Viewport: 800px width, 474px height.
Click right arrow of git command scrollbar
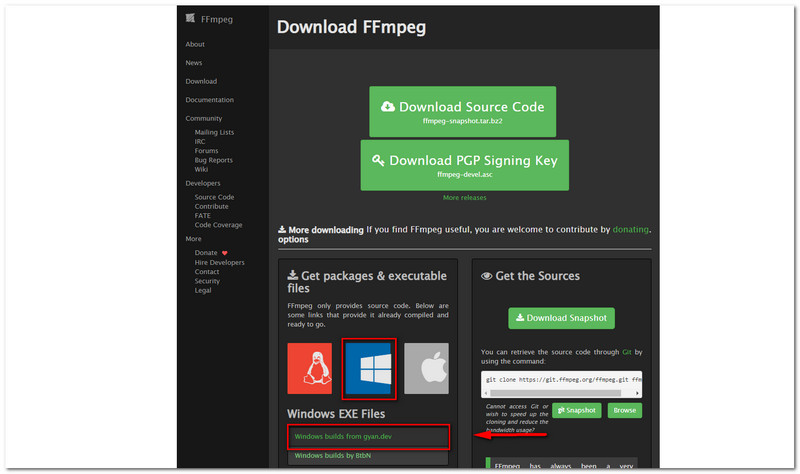[637, 393]
